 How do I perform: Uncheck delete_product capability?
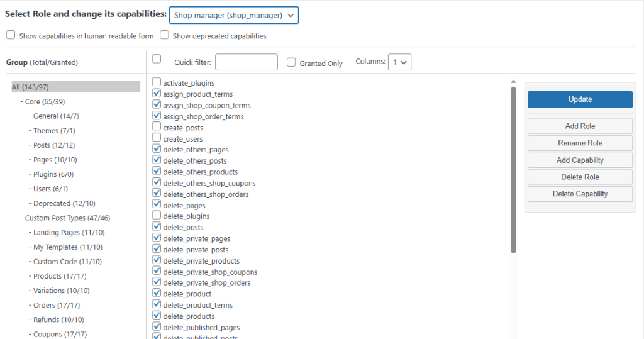tap(157, 292)
